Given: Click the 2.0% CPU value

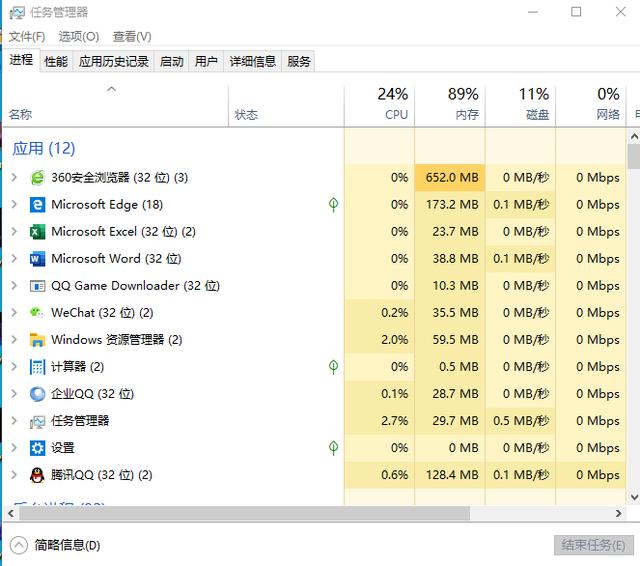Looking at the screenshot, I should click(394, 340).
